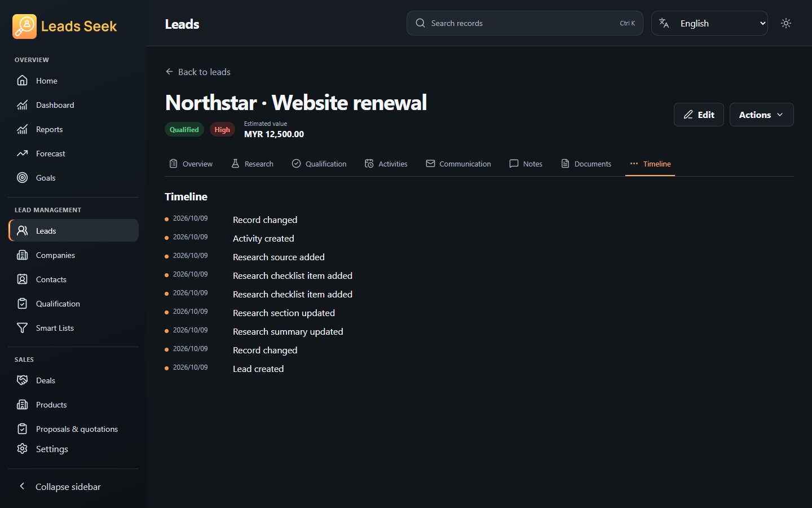This screenshot has height=508, width=812.
Task: Click the 'Research summary updated' timeline entry
Action: point(288,332)
